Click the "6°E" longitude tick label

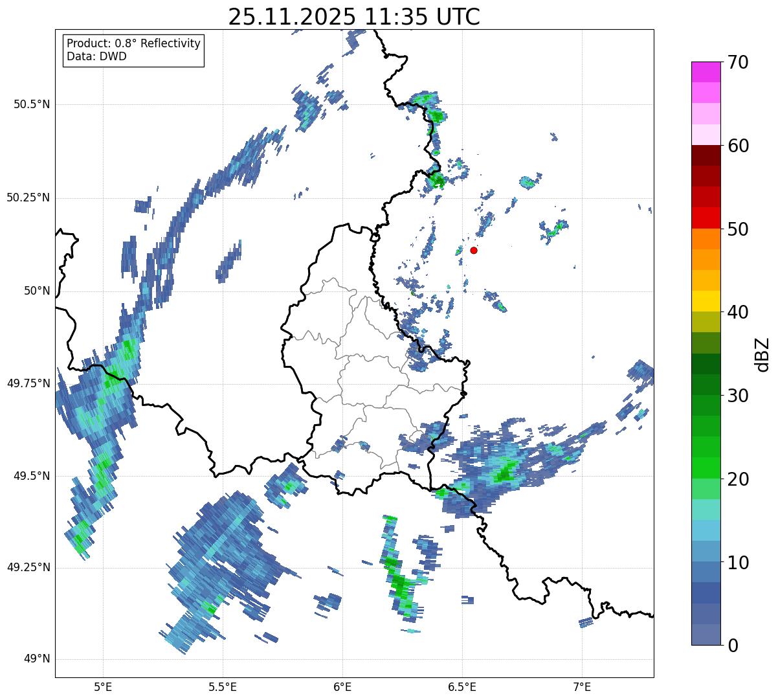342,687
